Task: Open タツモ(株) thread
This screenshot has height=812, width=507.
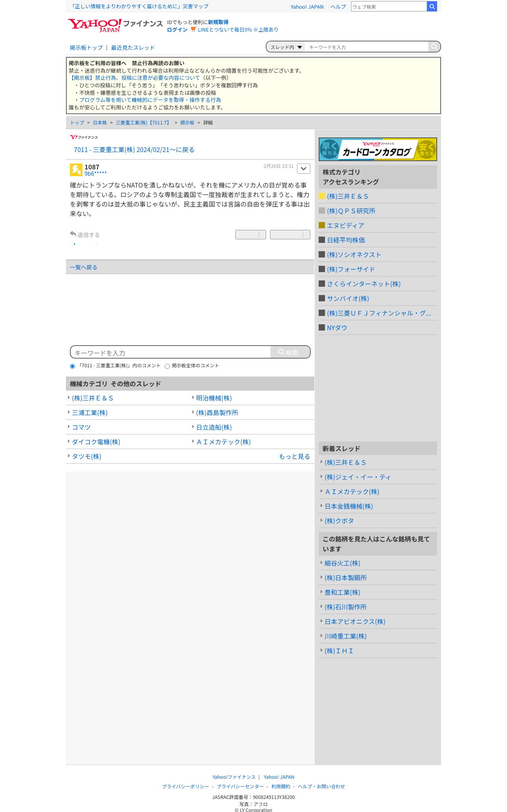Action: [x=86, y=457]
